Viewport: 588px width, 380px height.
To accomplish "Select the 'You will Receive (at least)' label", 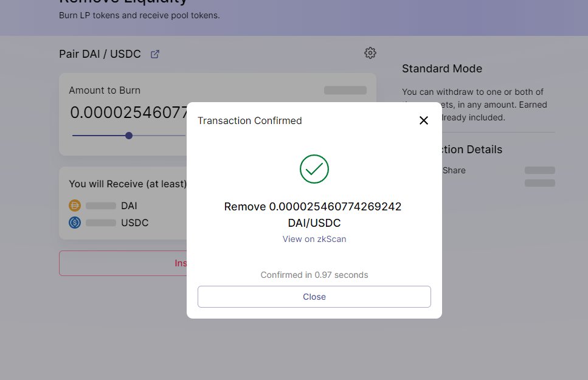I will tap(128, 184).
